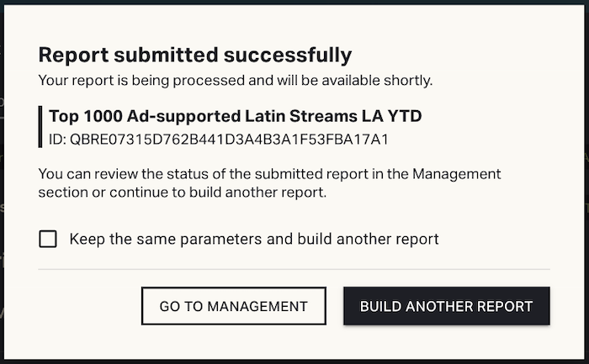Click the vertical bar beside the report title

pos(40,127)
